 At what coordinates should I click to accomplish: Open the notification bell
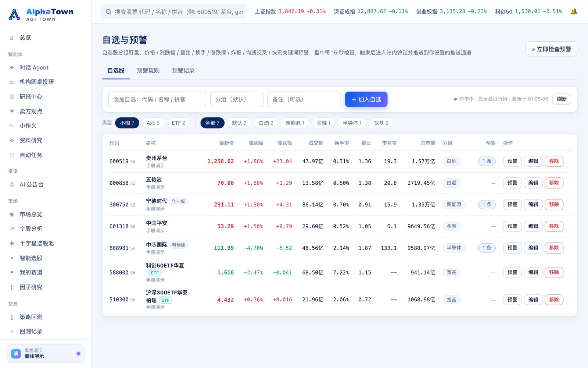[574, 11]
